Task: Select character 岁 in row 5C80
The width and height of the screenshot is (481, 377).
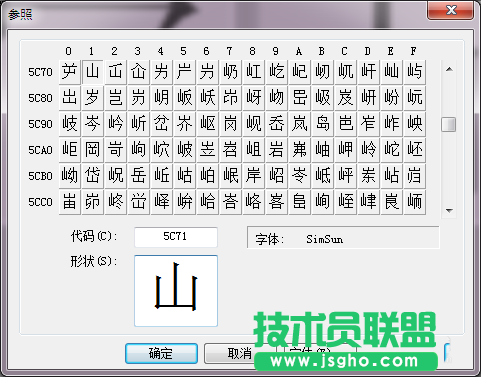Action: 92,98
